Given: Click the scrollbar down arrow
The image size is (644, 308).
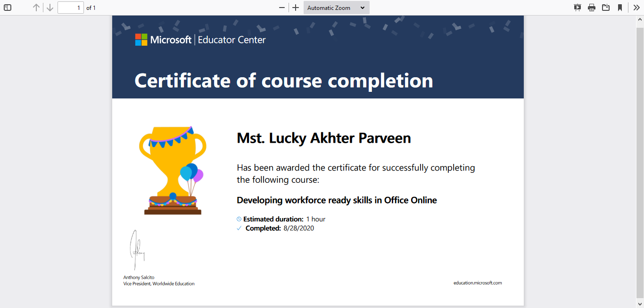Looking at the screenshot, I should point(640,304).
